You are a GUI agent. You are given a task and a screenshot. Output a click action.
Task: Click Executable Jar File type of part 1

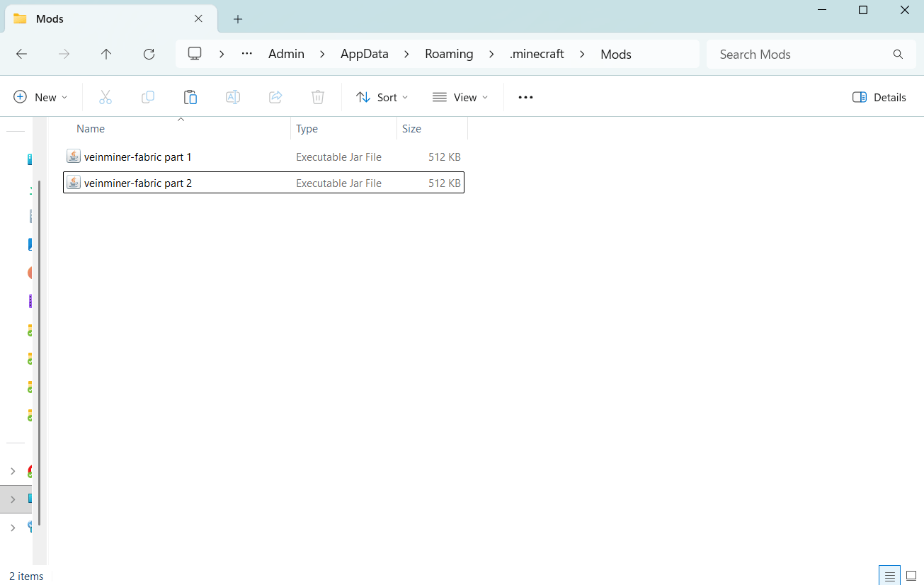pos(338,157)
